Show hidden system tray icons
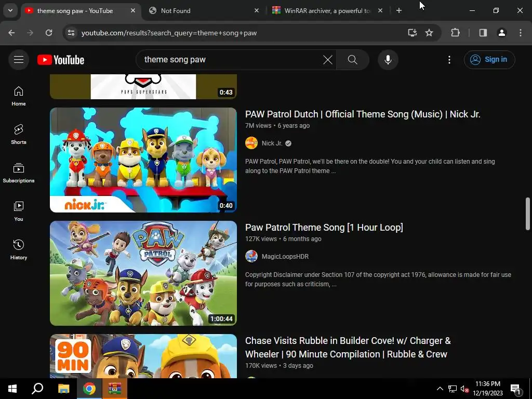 pyautogui.click(x=440, y=389)
